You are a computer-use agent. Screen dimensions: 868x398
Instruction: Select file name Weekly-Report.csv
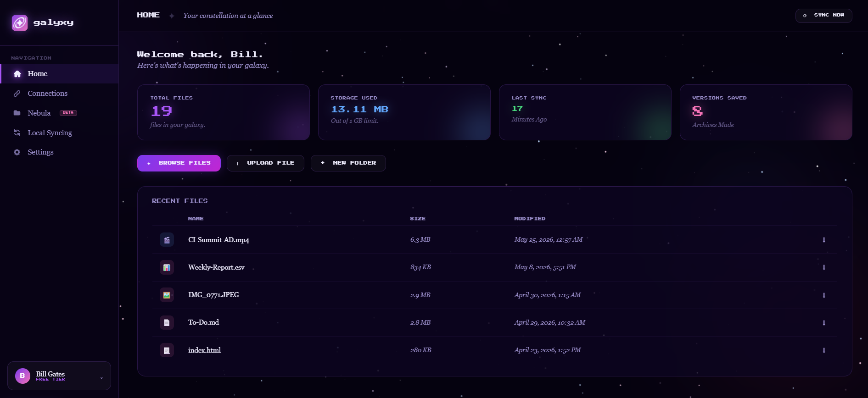click(x=216, y=267)
